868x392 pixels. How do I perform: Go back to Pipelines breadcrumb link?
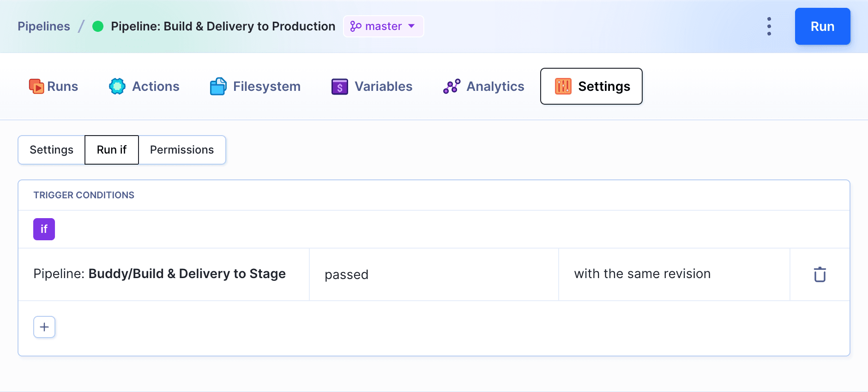coord(44,26)
